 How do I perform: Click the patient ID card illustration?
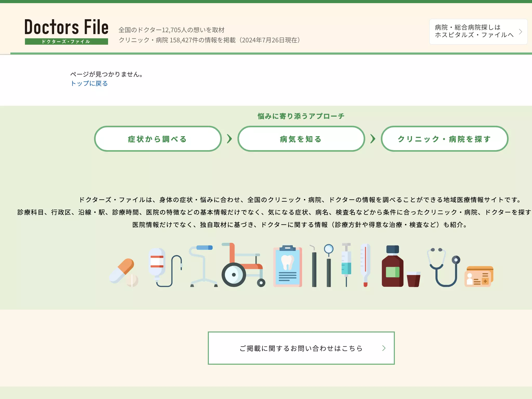coord(479,276)
